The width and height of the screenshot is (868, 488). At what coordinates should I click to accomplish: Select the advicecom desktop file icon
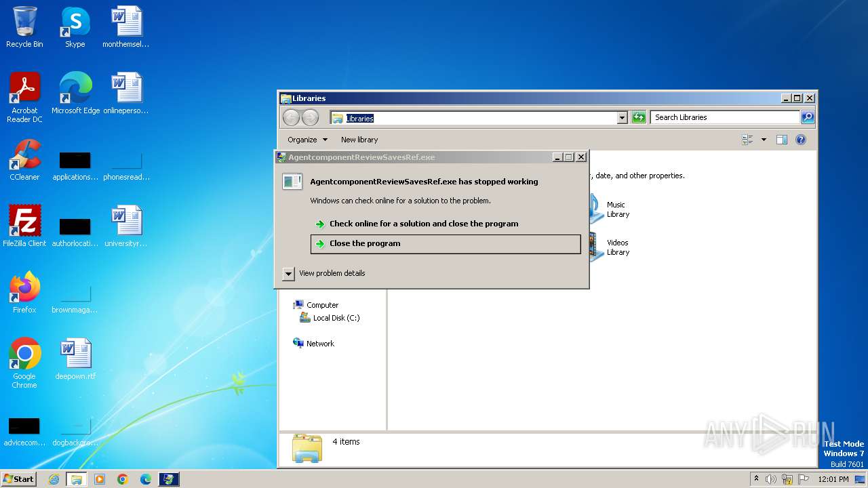click(x=24, y=432)
